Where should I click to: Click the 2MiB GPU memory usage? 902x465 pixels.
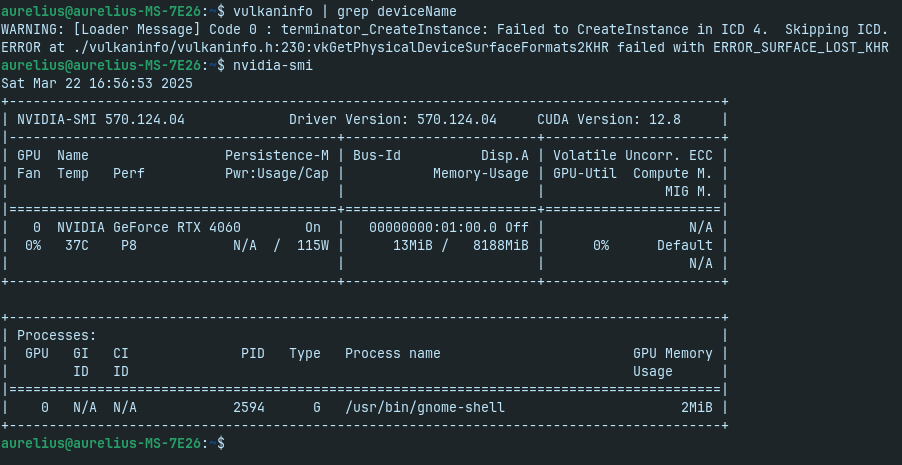point(697,407)
